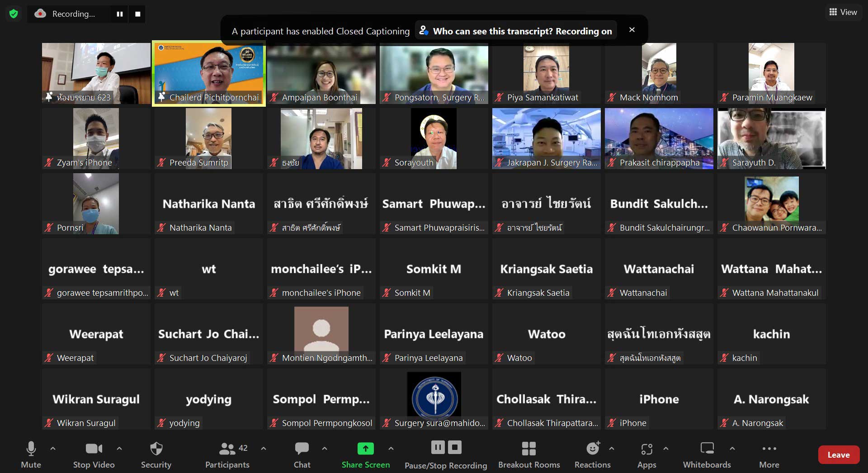Screen dimensions: 868x473
Task: Click 'Who can see this transcript?' link
Action: pyautogui.click(x=493, y=31)
